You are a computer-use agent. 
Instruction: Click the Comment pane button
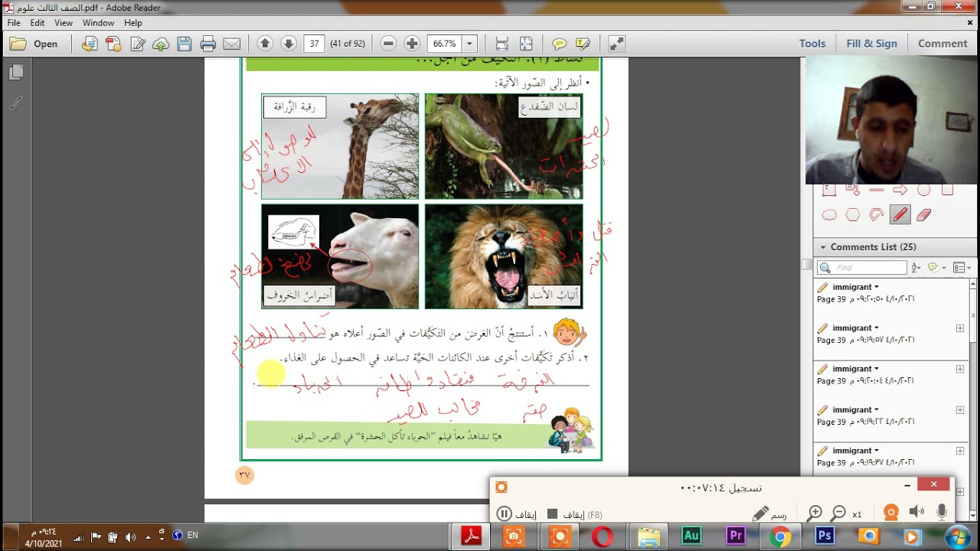(942, 44)
